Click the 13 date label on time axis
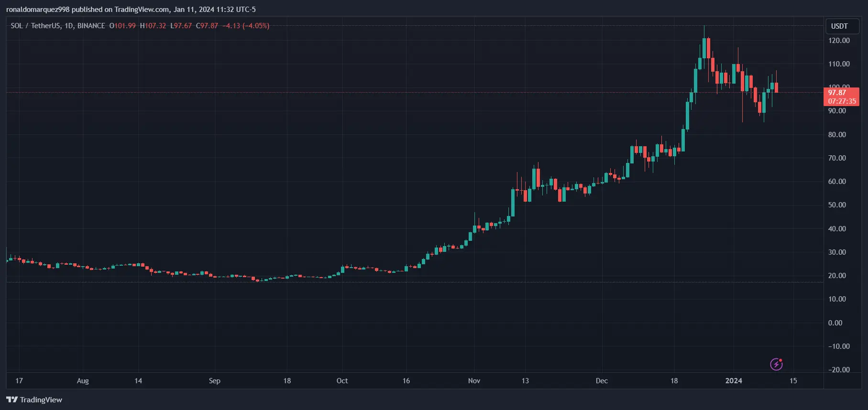868x410 pixels. tap(525, 381)
